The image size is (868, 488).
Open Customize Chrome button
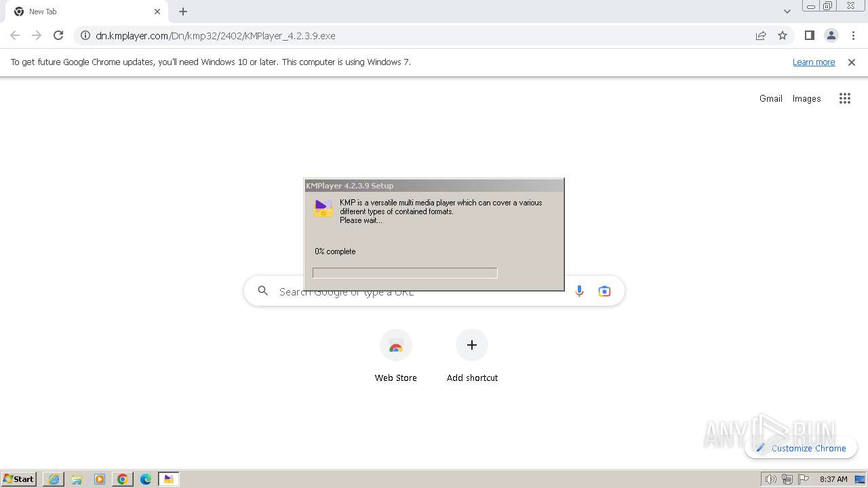click(801, 448)
